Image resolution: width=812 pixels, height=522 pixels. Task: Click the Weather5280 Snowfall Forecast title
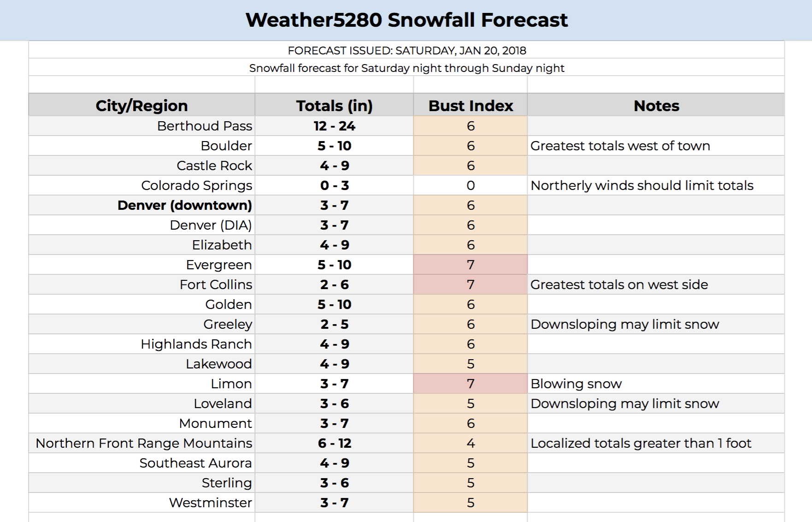pyautogui.click(x=406, y=20)
